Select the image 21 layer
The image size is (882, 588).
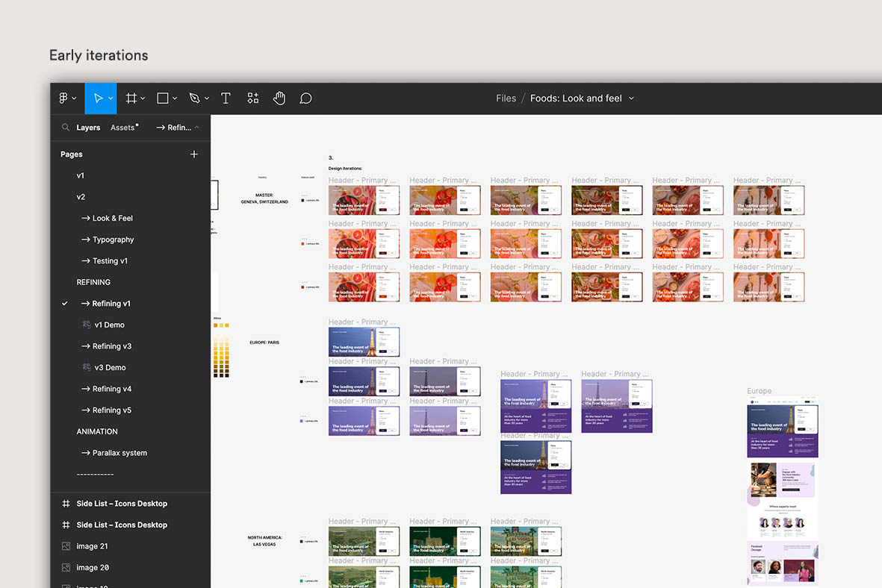[x=93, y=546]
